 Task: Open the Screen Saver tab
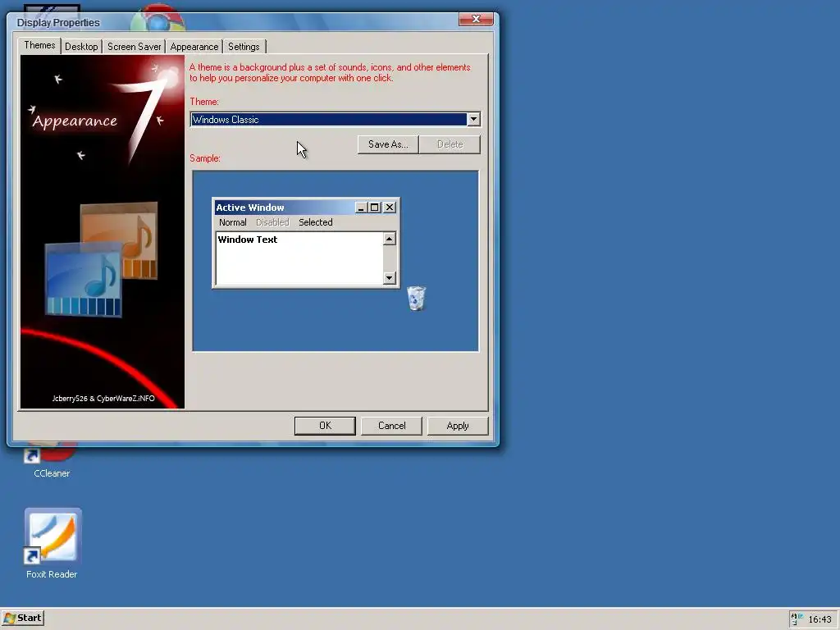point(134,47)
